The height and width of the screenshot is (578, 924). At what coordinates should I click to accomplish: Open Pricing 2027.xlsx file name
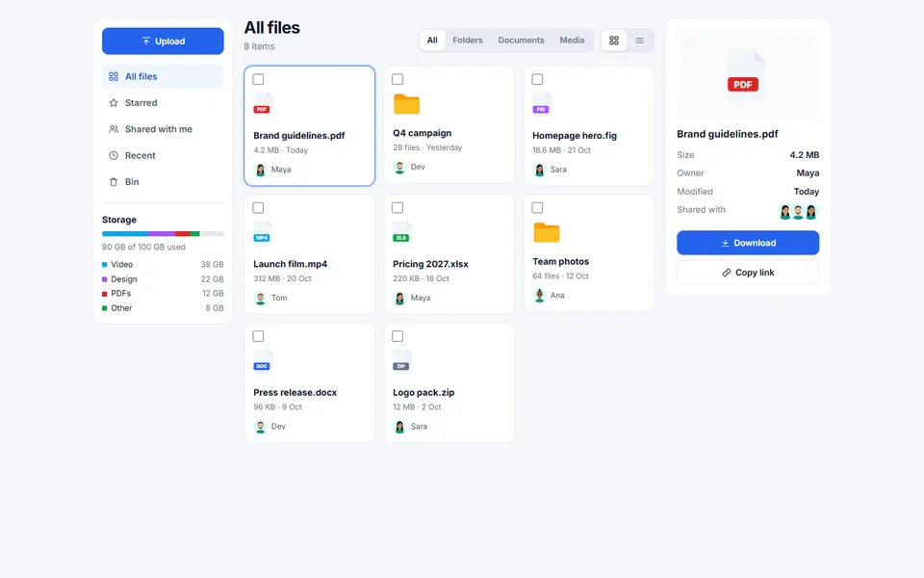[430, 264]
